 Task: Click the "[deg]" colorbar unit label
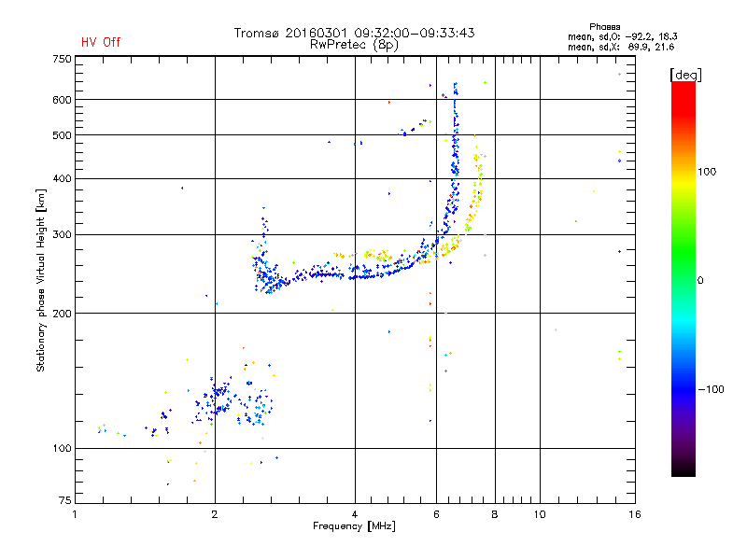(685, 75)
